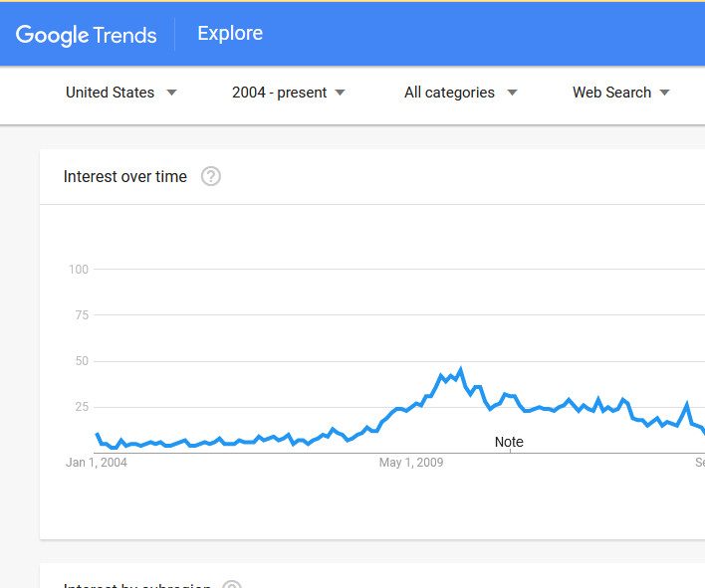Click the Note marker on the chart
705x588 pixels.
[509, 442]
